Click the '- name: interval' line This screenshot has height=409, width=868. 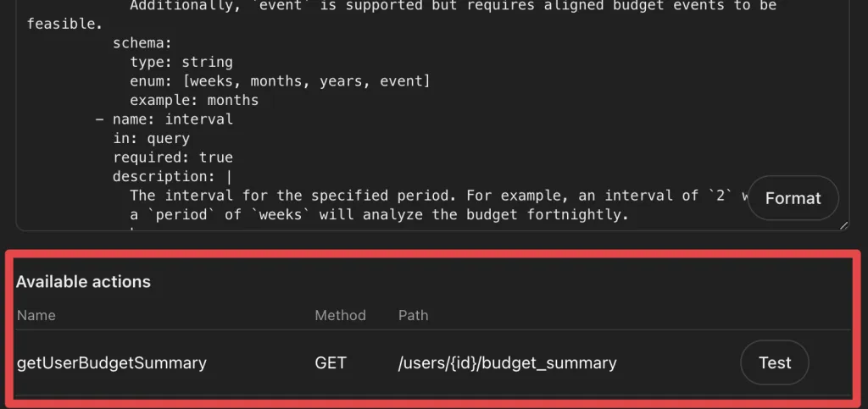pyautogui.click(x=164, y=119)
